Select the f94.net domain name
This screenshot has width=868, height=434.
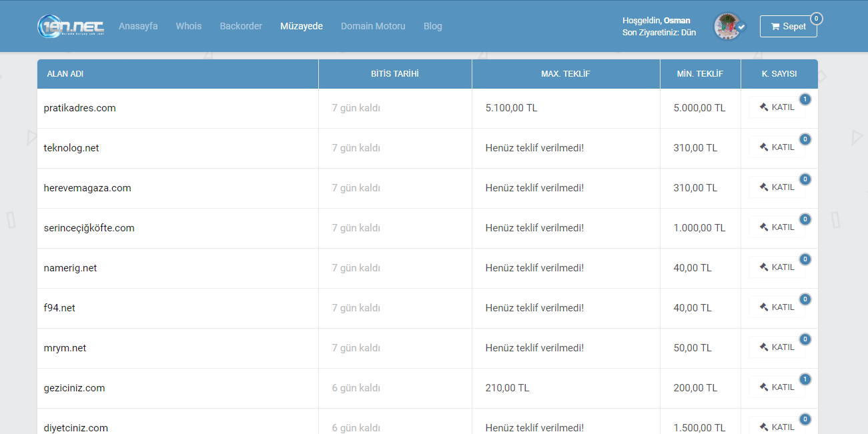(59, 308)
